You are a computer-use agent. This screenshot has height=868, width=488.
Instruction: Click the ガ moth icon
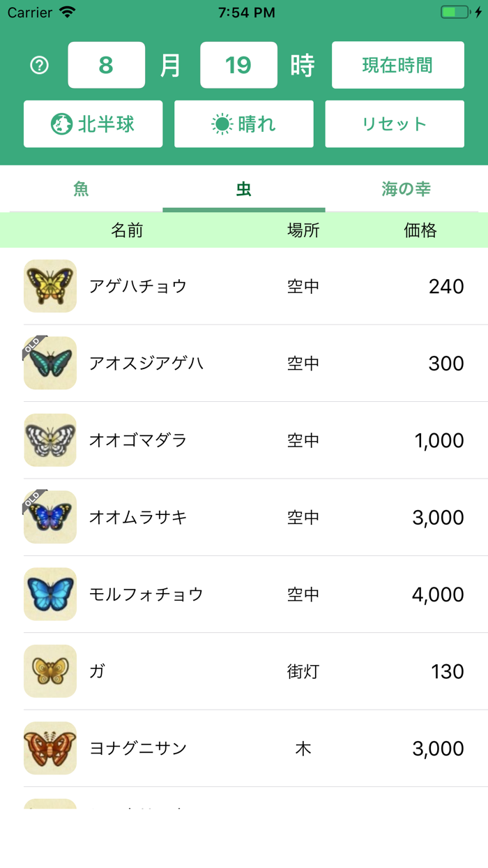click(x=49, y=671)
